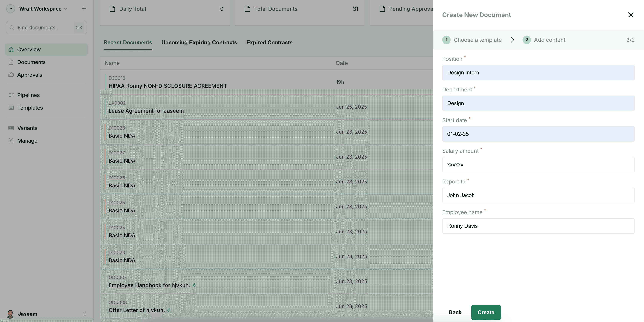Switch to the Recent Documents tab
Image resolution: width=644 pixels, height=322 pixels.
click(x=128, y=43)
